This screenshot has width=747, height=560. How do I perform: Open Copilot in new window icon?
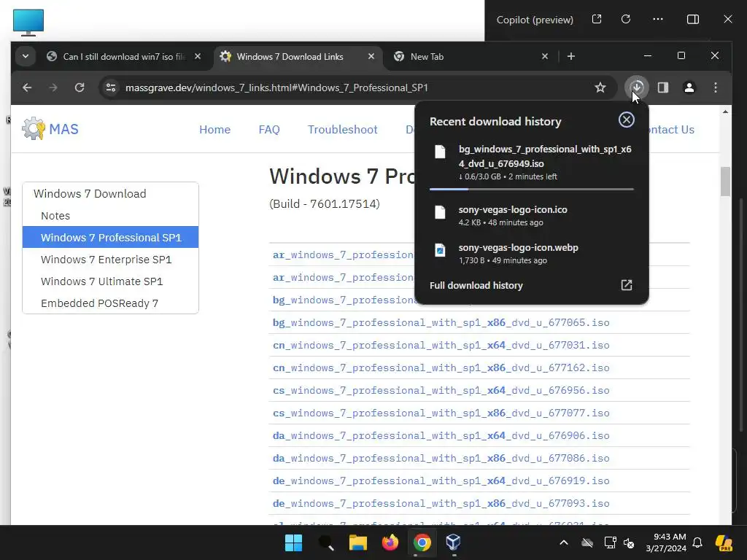tap(597, 19)
